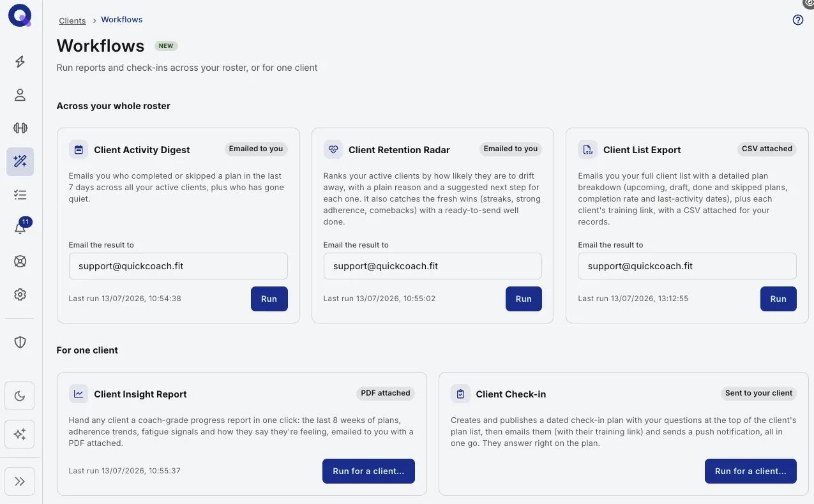Image resolution: width=814 pixels, height=504 pixels.
Task: Click the 'Client Insight Report' title
Action: coord(140,394)
